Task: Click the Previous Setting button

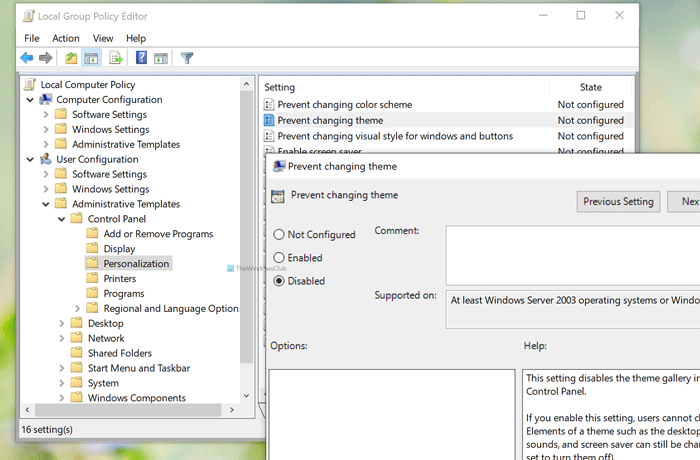Action: (x=618, y=201)
